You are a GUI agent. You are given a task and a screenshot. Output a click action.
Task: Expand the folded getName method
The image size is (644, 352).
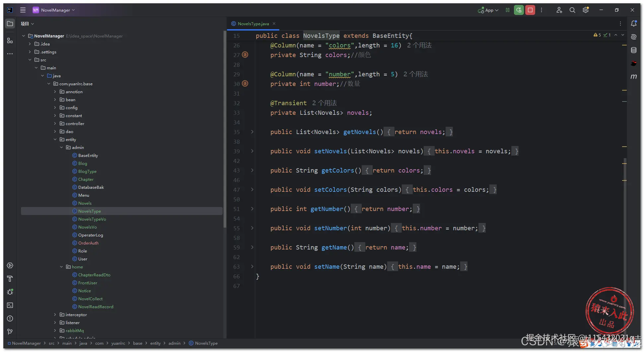[x=252, y=247]
